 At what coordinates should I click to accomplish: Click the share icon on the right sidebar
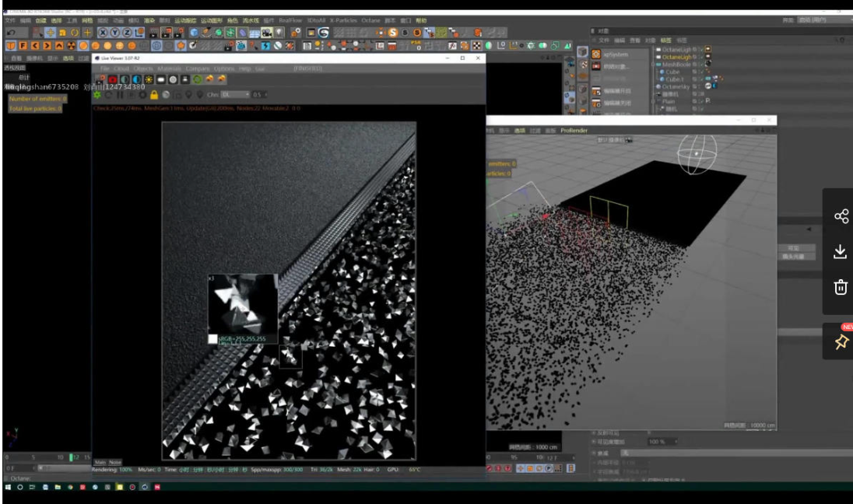[841, 216]
